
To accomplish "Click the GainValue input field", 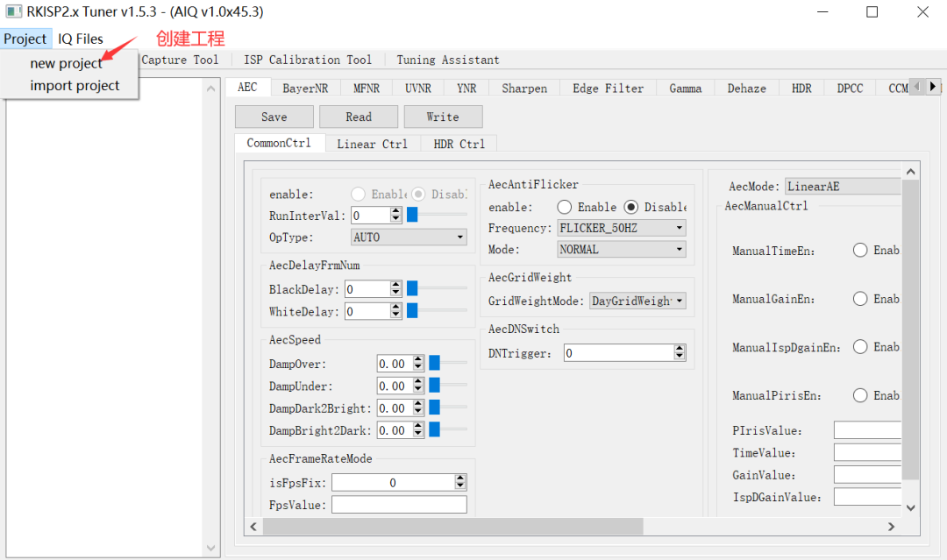I will pos(867,475).
